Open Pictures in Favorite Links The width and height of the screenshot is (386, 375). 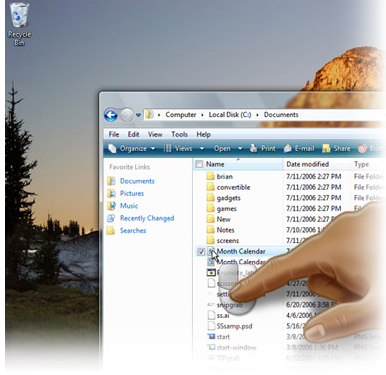pyautogui.click(x=132, y=193)
